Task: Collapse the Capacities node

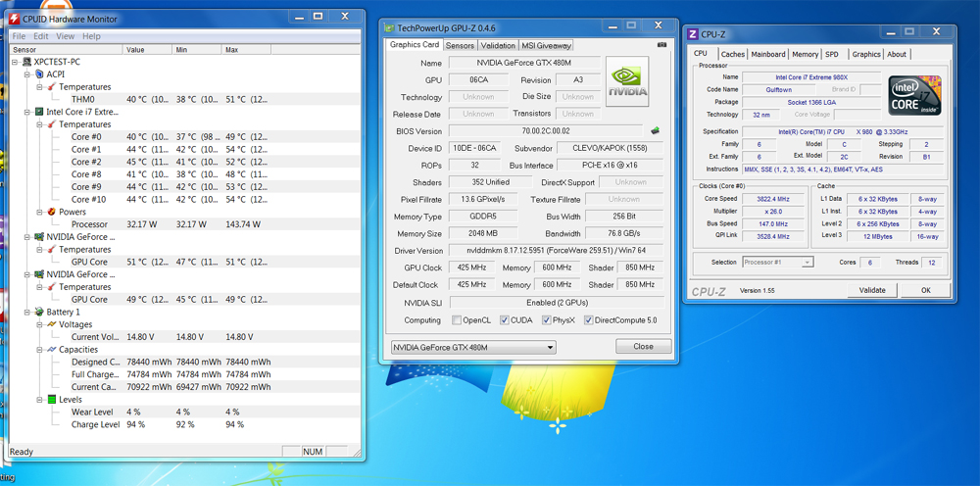Action: pyautogui.click(x=39, y=349)
